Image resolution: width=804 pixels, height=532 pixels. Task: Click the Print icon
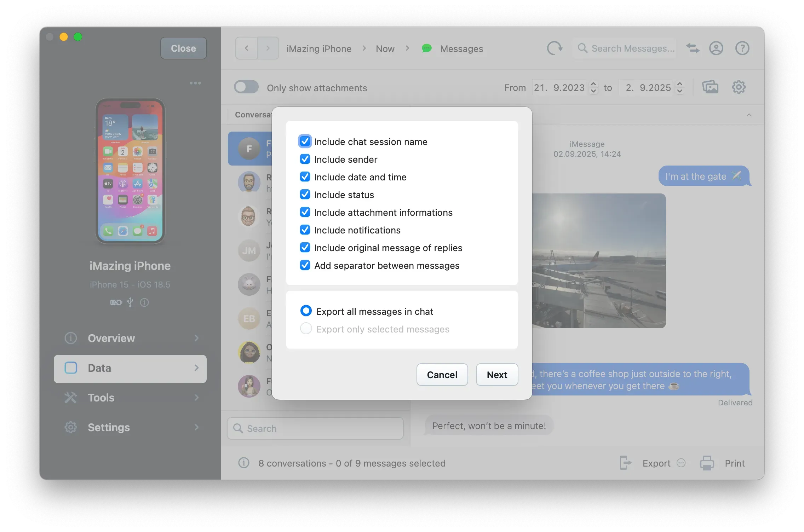coord(707,463)
